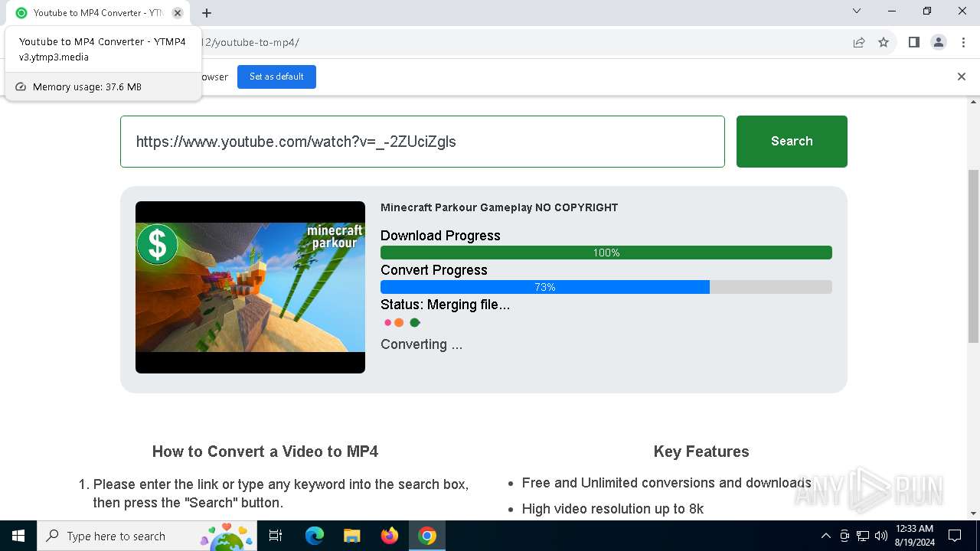
Task: Click the scrollbar up arrow
Action: [974, 102]
